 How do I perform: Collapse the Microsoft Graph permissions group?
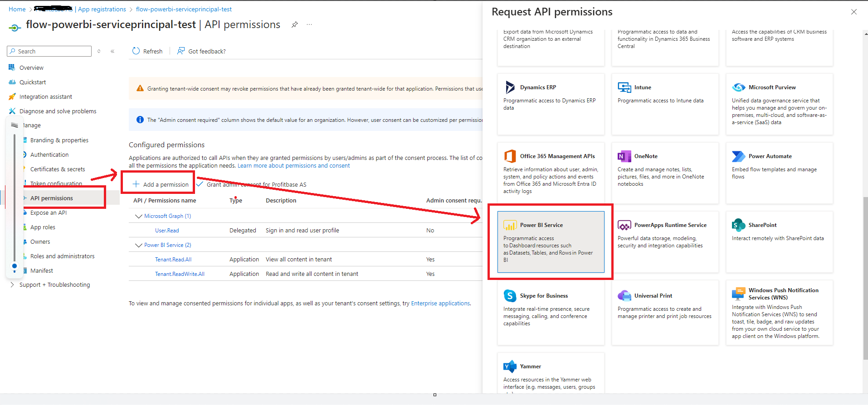[x=139, y=216]
